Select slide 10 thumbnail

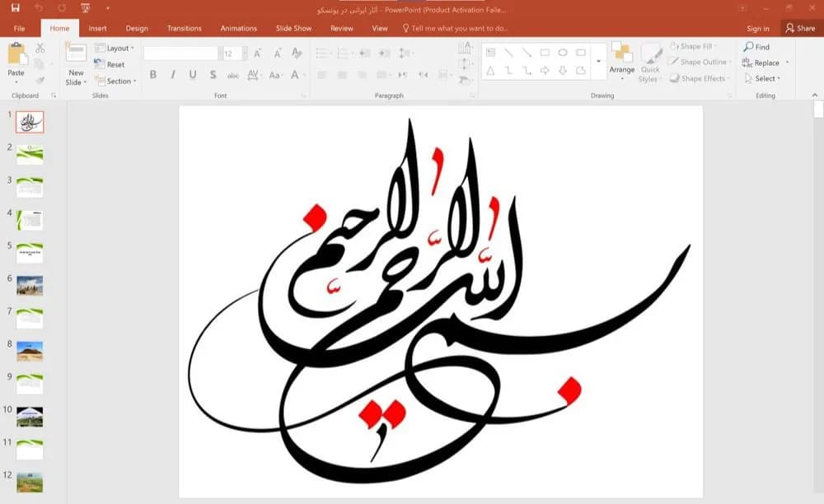30,417
